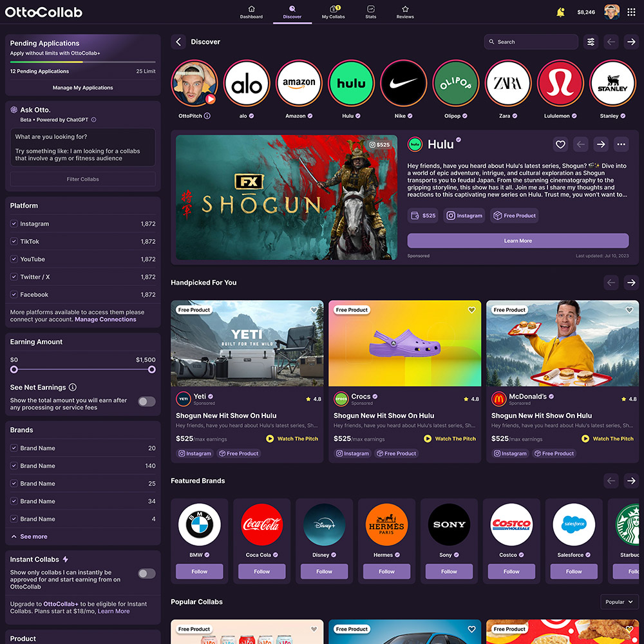Open the Popular sort dropdown
The width and height of the screenshot is (644, 644).
click(x=620, y=602)
